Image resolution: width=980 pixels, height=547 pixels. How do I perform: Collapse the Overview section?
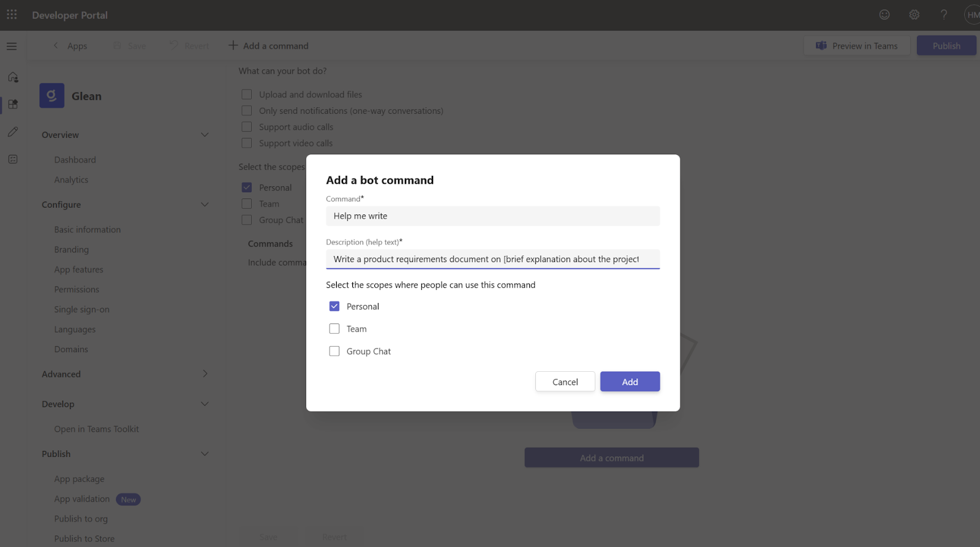point(205,135)
